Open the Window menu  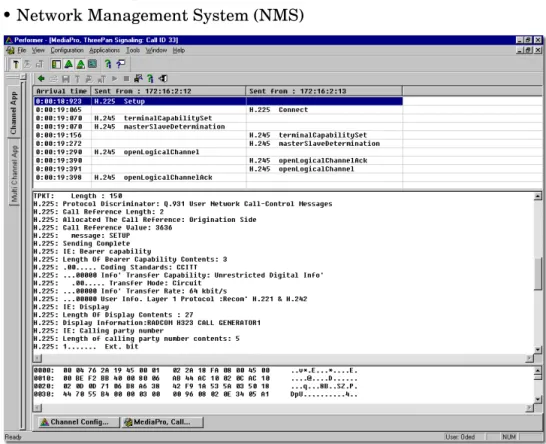(x=156, y=50)
